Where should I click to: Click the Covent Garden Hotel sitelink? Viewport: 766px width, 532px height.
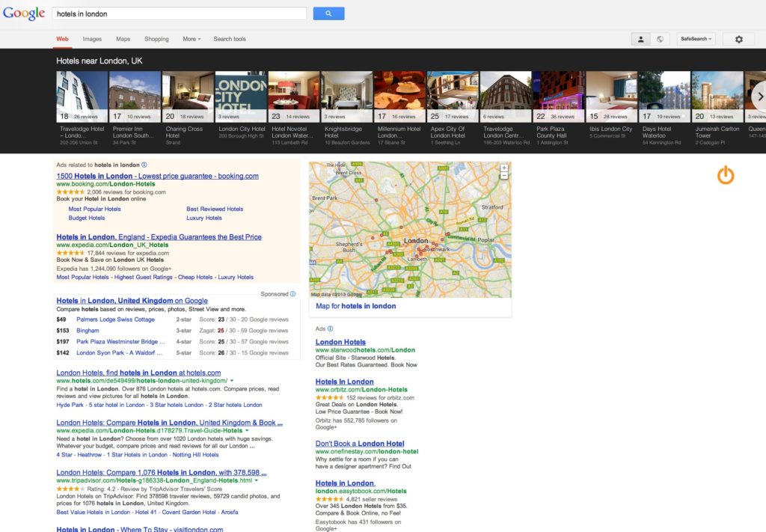[x=189, y=513]
